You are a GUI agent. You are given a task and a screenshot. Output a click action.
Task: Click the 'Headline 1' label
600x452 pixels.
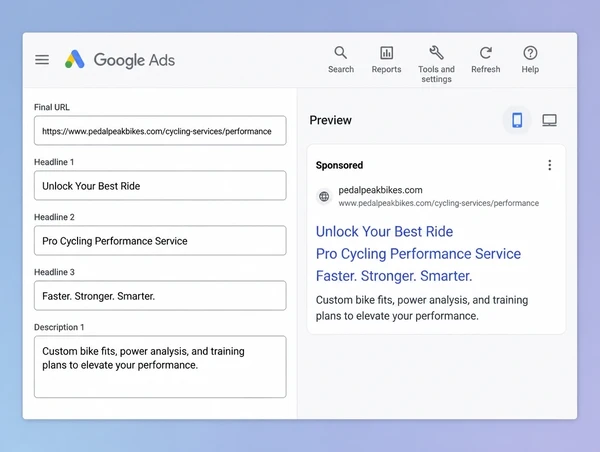(x=54, y=162)
